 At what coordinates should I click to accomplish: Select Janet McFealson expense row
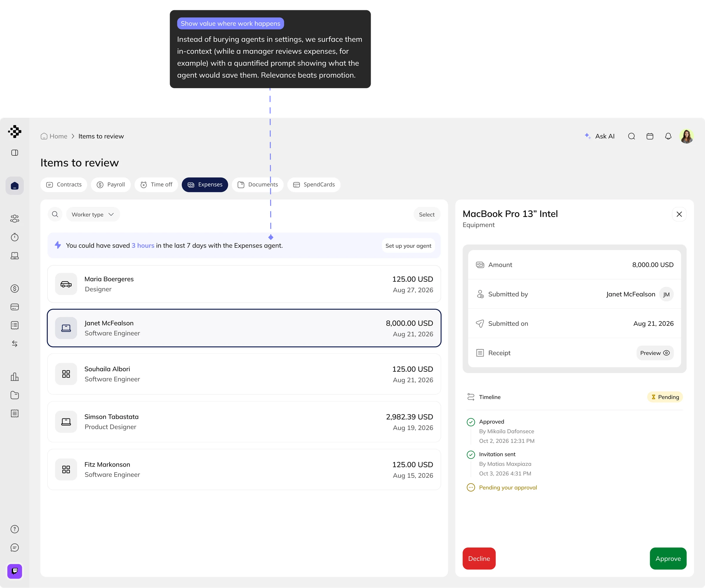pyautogui.click(x=244, y=328)
